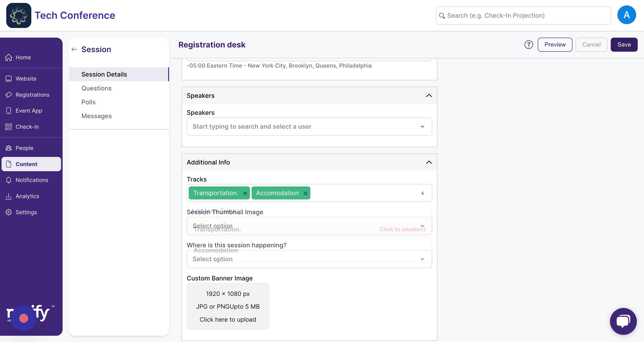Remove the Transportation track tag
This screenshot has height=342, width=644.
point(245,193)
